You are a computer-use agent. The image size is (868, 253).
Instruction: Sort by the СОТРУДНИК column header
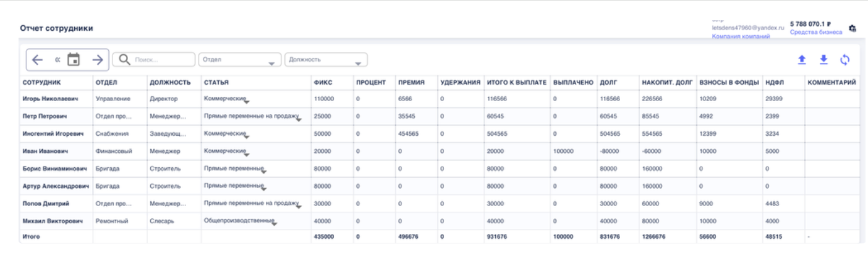[x=42, y=82]
